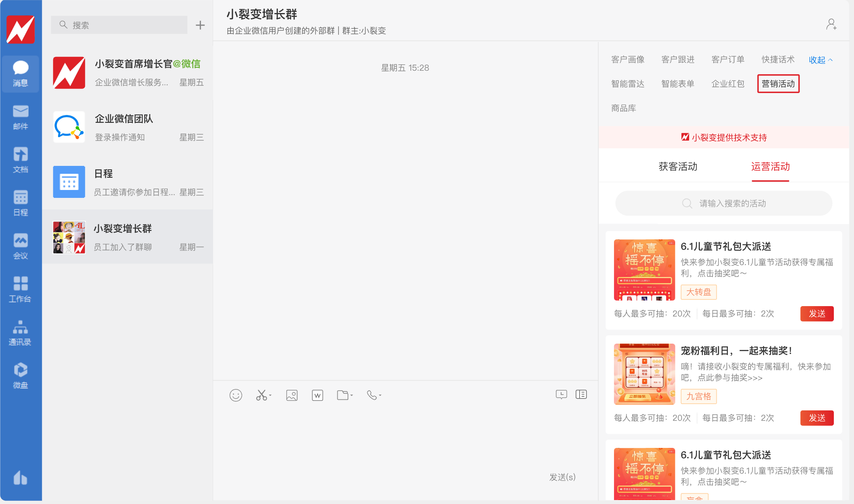This screenshot has width=854, height=504.
Task: Open the 邮件 mail sidebar icon
Action: [21, 117]
